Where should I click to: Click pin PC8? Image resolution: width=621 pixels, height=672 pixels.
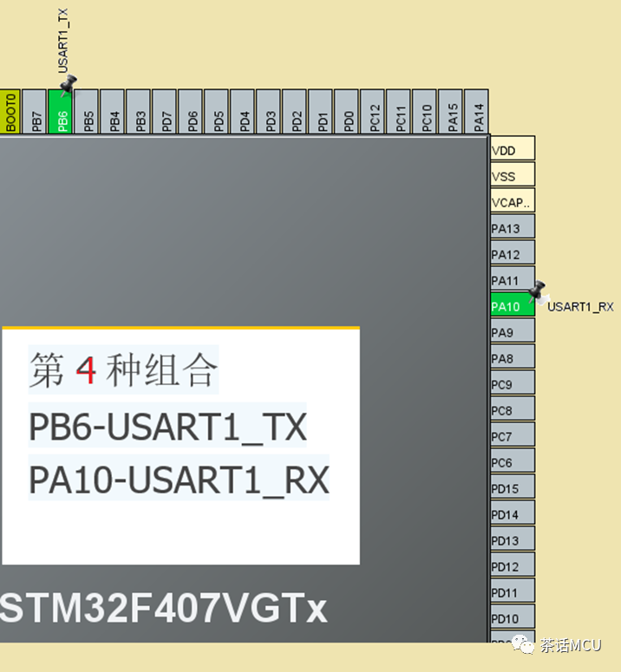[x=513, y=408]
